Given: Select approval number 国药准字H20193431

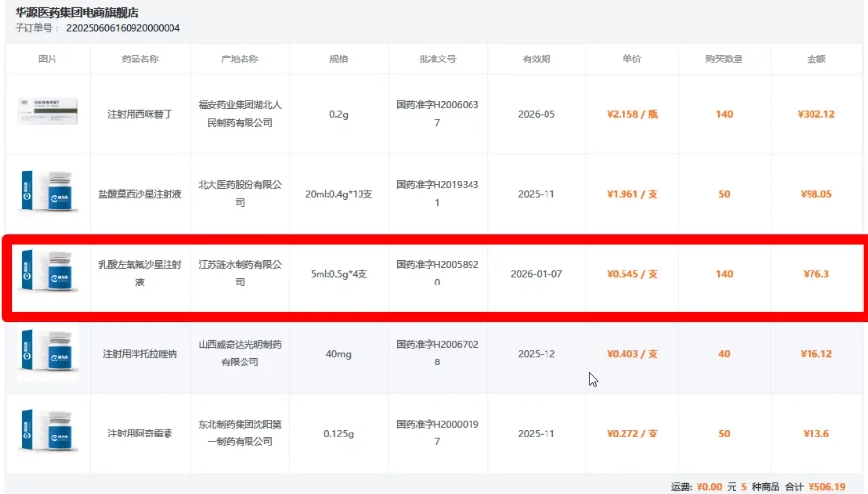Looking at the screenshot, I should [437, 193].
